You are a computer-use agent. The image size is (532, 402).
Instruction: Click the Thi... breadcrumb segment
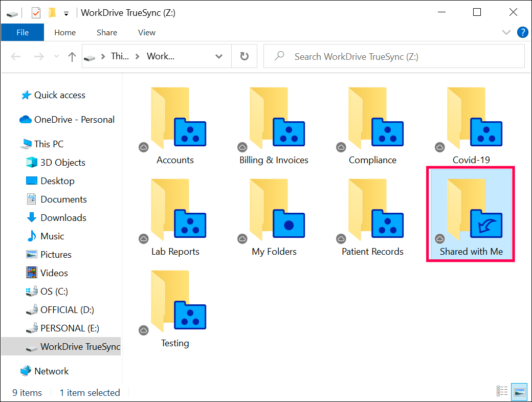(x=120, y=56)
